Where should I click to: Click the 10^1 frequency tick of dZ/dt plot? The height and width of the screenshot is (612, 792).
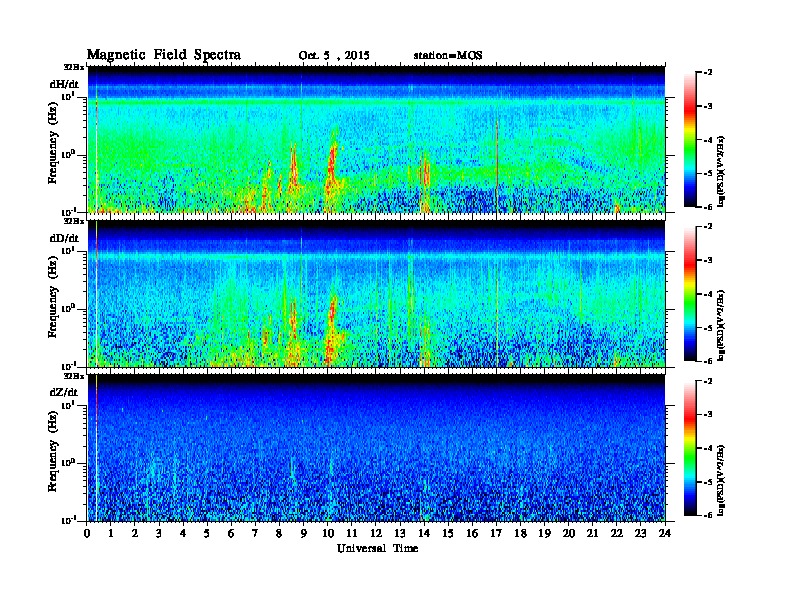(68, 404)
